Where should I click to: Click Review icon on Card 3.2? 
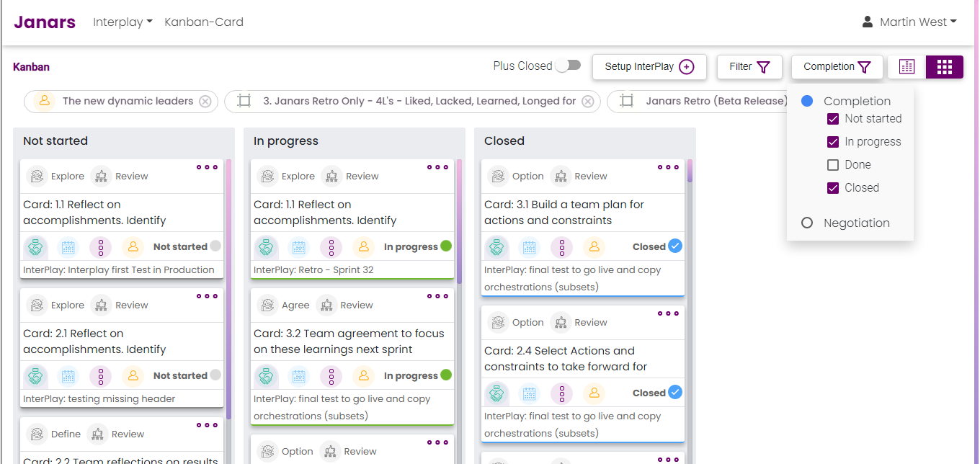click(x=326, y=305)
